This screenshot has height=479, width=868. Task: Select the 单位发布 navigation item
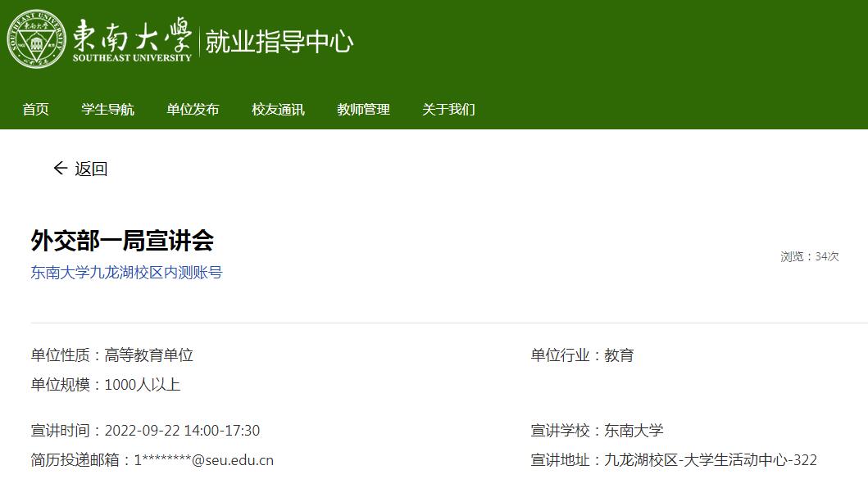point(193,110)
